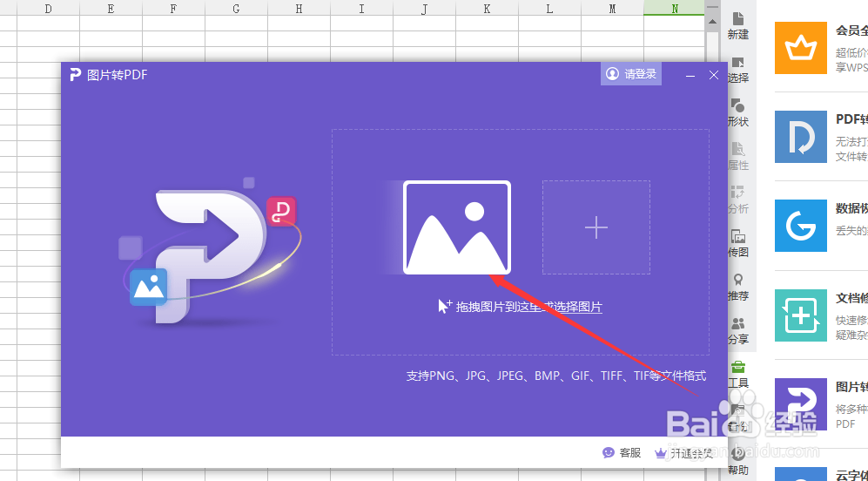Select column I header
Screen dimensions: 868x481
(361, 9)
